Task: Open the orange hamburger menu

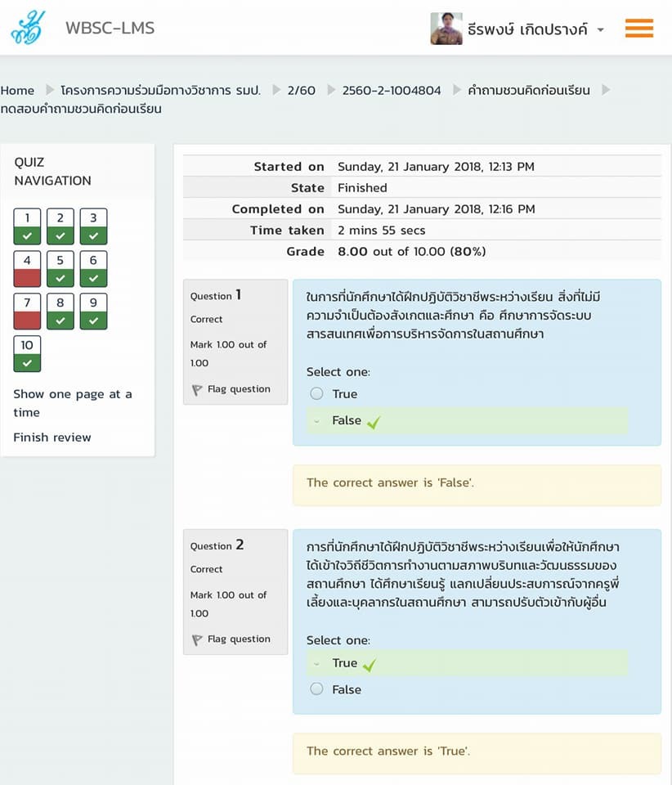Action: (x=638, y=29)
